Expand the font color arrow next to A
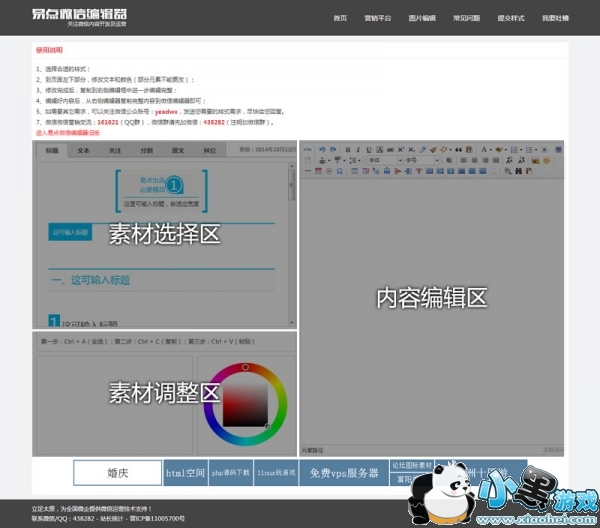This screenshot has height=528, width=600. tap(492, 149)
